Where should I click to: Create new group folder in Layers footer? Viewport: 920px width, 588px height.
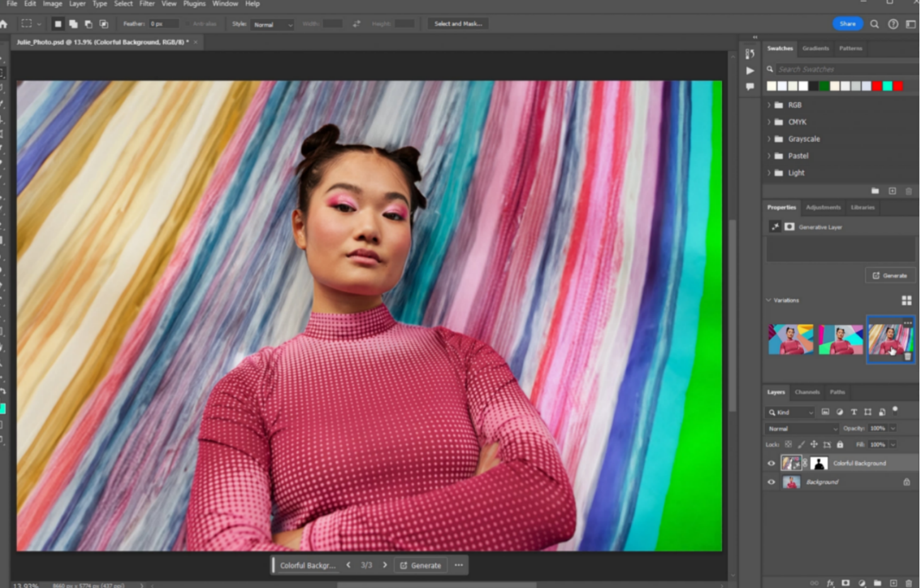(x=877, y=583)
